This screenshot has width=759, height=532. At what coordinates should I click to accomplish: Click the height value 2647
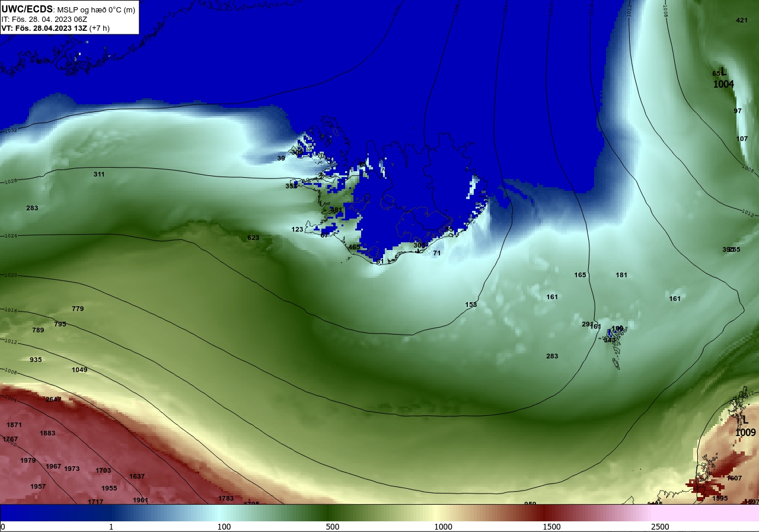pyautogui.click(x=53, y=399)
